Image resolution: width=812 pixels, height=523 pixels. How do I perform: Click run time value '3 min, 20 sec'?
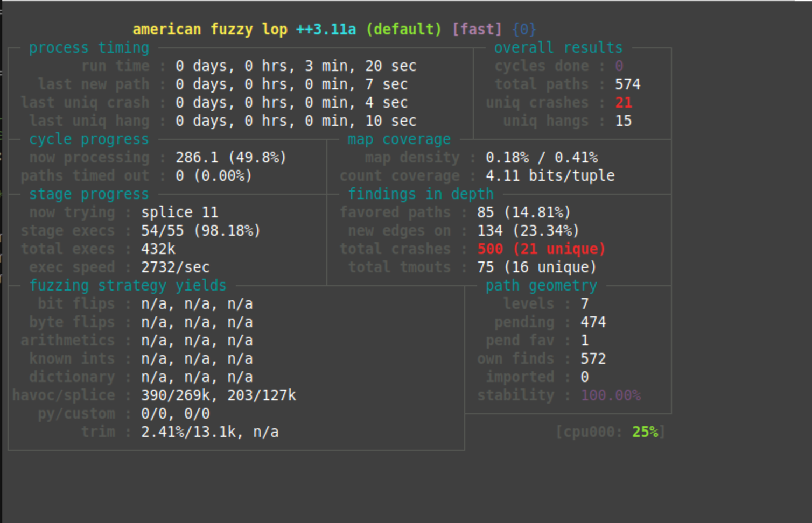361,66
